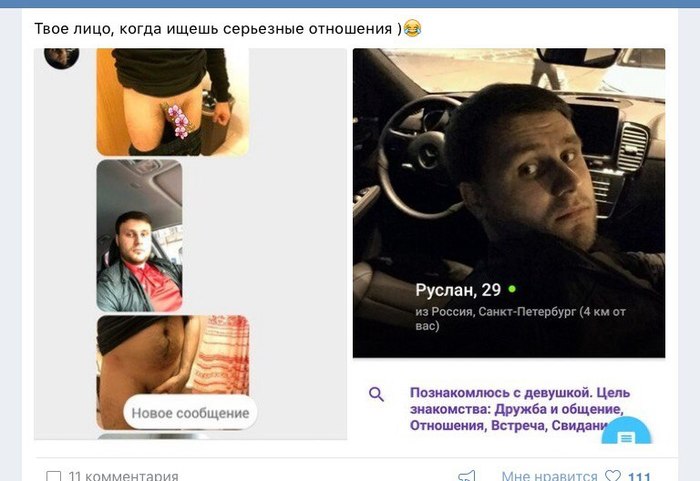Click the green online status dot
The image size is (700, 481).
click(512, 289)
